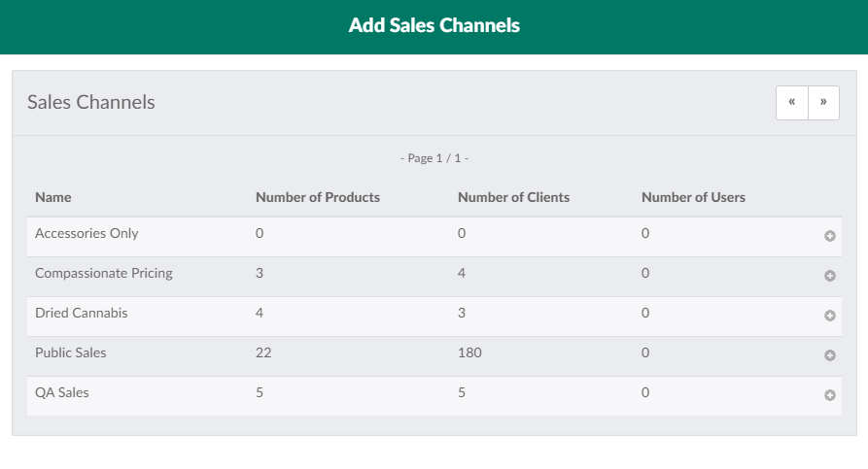Go to the next page of channels
The height and width of the screenshot is (469, 868).
tap(823, 102)
